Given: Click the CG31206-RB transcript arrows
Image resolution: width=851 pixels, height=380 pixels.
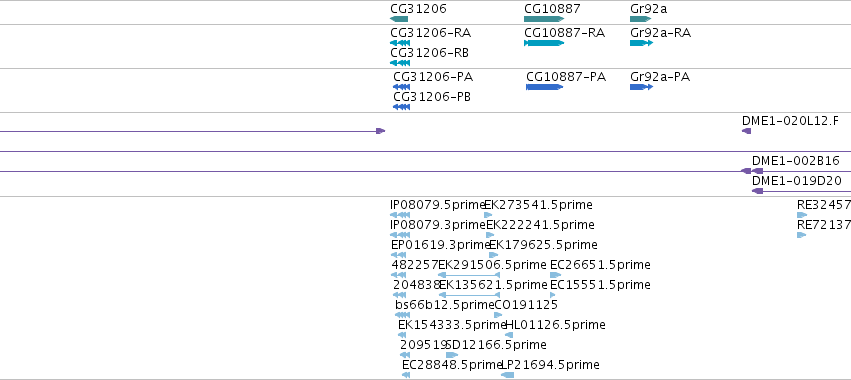Looking at the screenshot, I should tap(400, 63).
